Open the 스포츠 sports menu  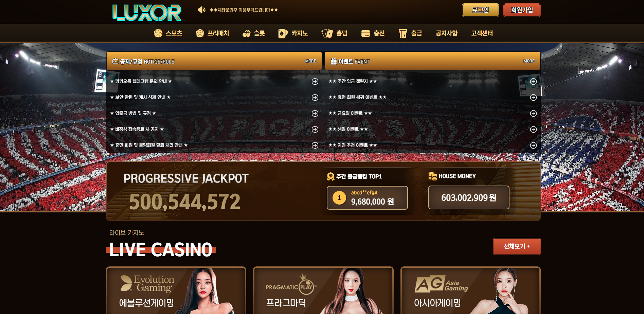(168, 33)
